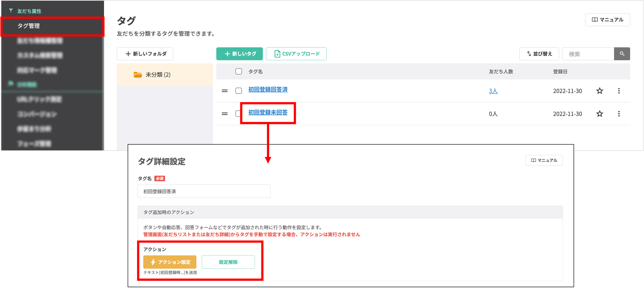Toggle the select-all checkbox in header

[238, 71]
